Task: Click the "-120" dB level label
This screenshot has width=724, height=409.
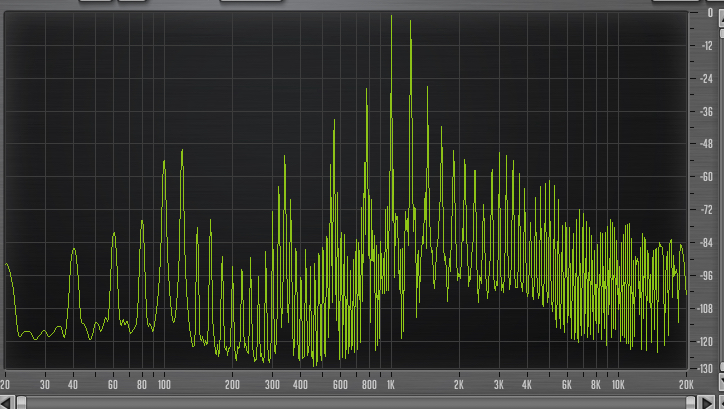Action: [x=706, y=341]
